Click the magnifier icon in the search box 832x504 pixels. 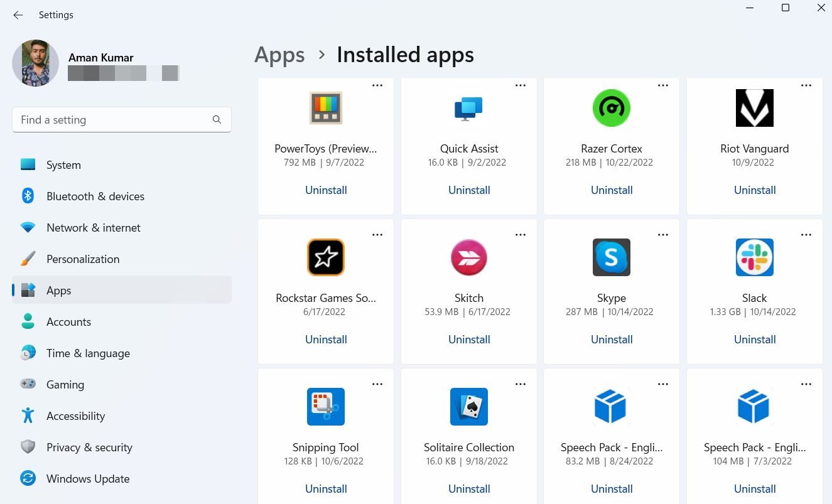(x=217, y=120)
